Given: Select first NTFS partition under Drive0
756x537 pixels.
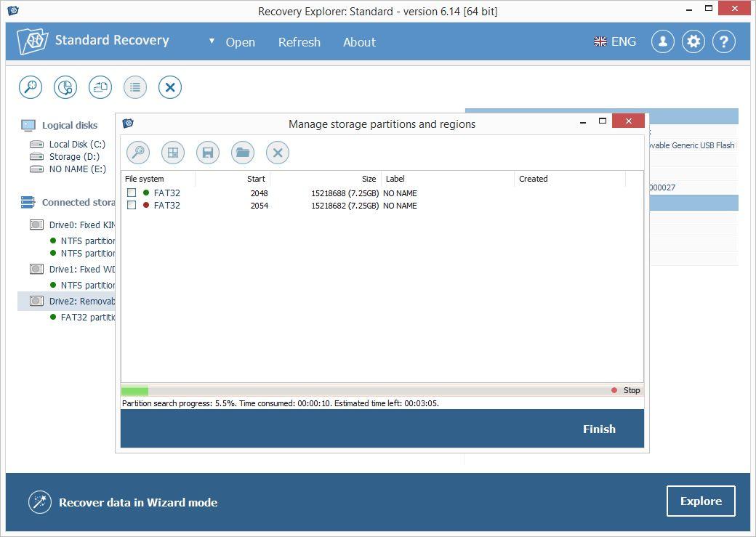Looking at the screenshot, I should tap(88, 241).
